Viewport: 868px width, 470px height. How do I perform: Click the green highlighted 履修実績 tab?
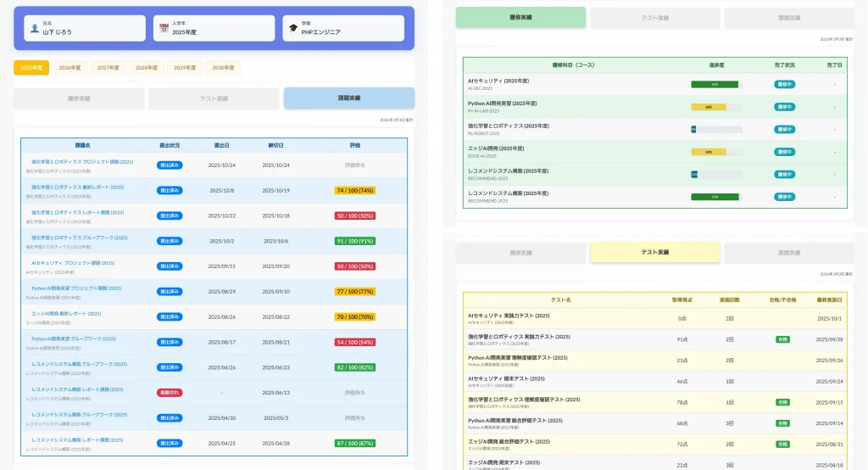[520, 17]
